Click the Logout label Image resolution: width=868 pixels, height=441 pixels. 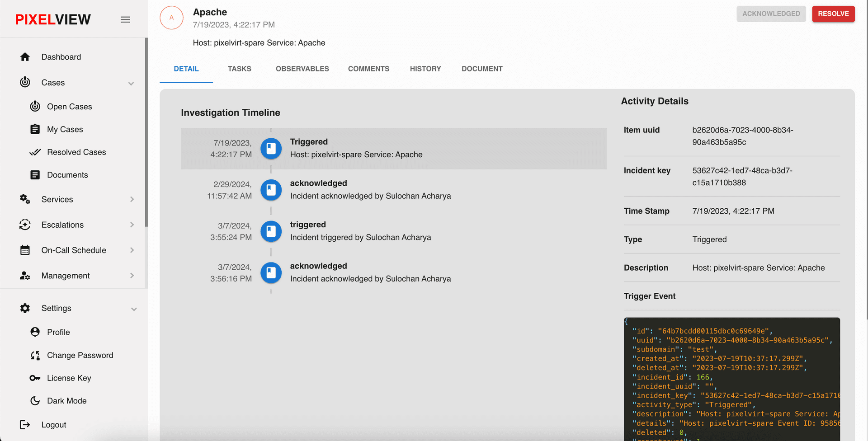point(54,425)
